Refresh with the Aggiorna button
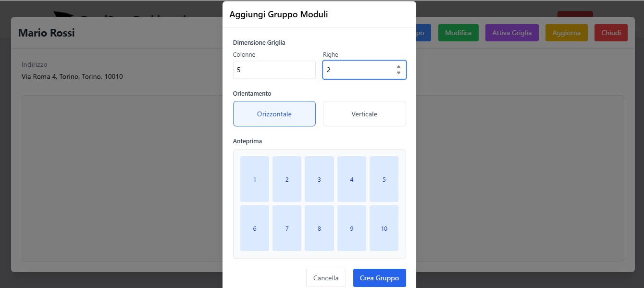644x288 pixels. point(566,32)
